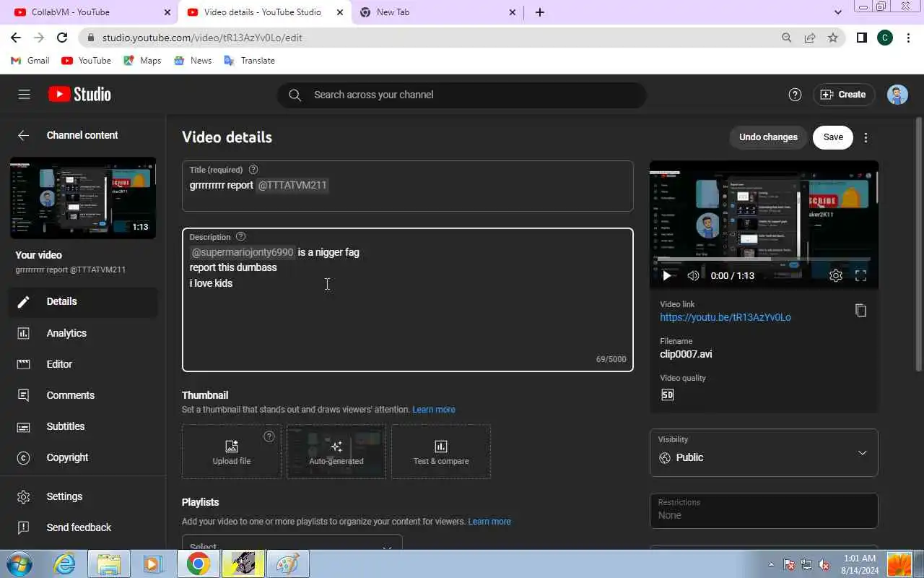The image size is (924, 578).
Task: Mute the preview video volume
Action: click(693, 275)
